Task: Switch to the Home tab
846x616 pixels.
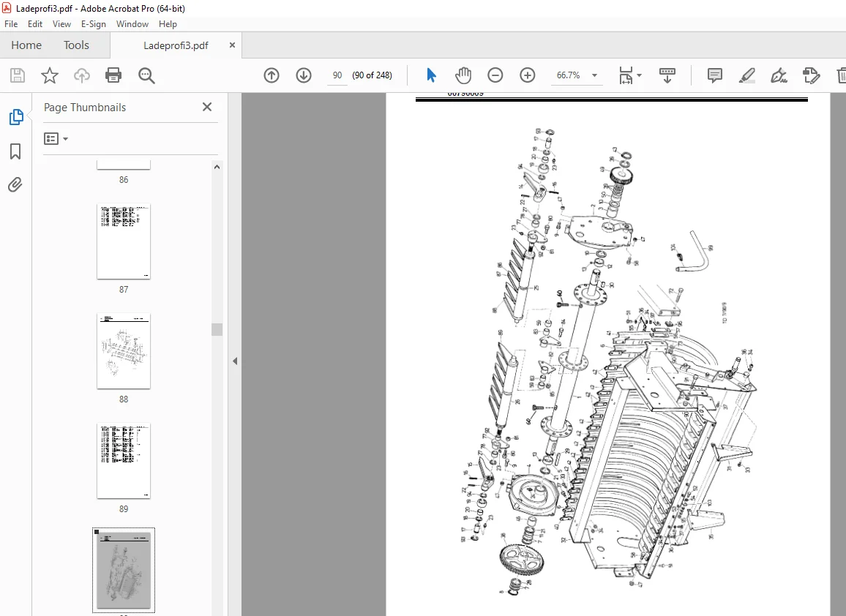Action: (x=26, y=45)
